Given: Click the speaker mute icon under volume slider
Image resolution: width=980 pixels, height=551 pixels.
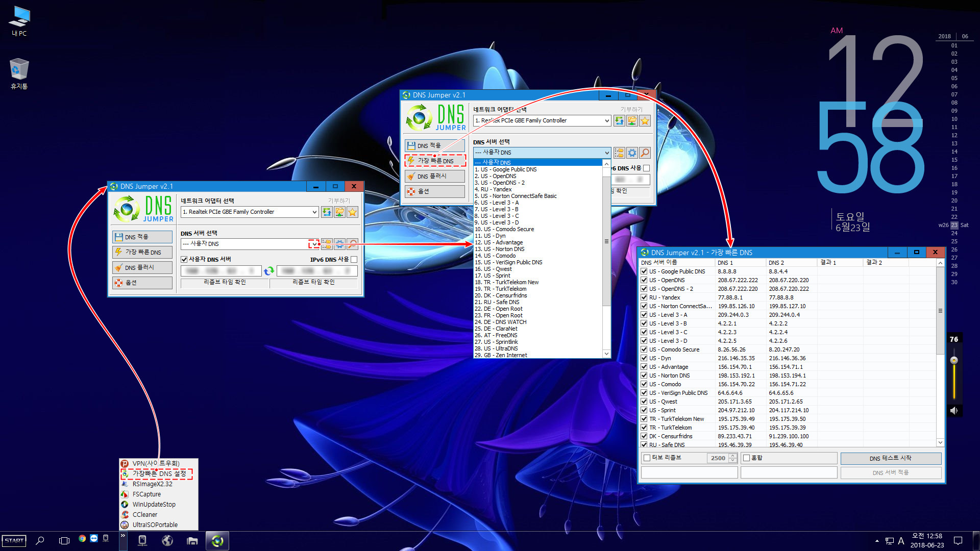Looking at the screenshot, I should click(x=953, y=410).
